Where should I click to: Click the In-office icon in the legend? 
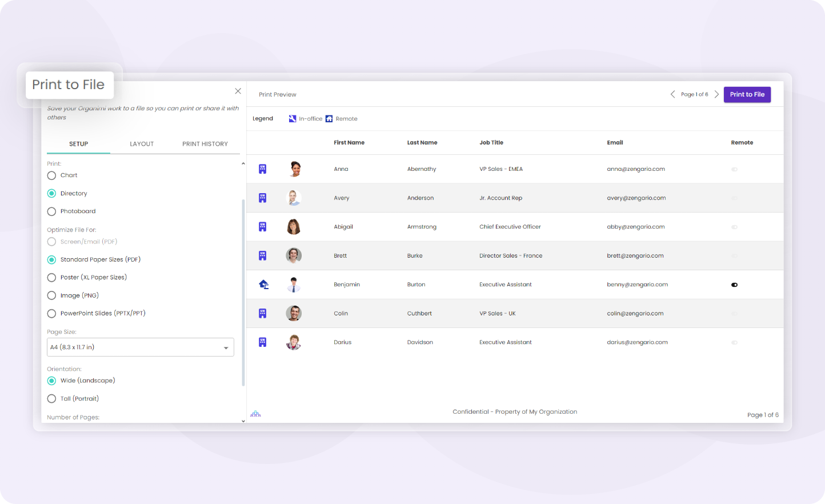(x=292, y=118)
